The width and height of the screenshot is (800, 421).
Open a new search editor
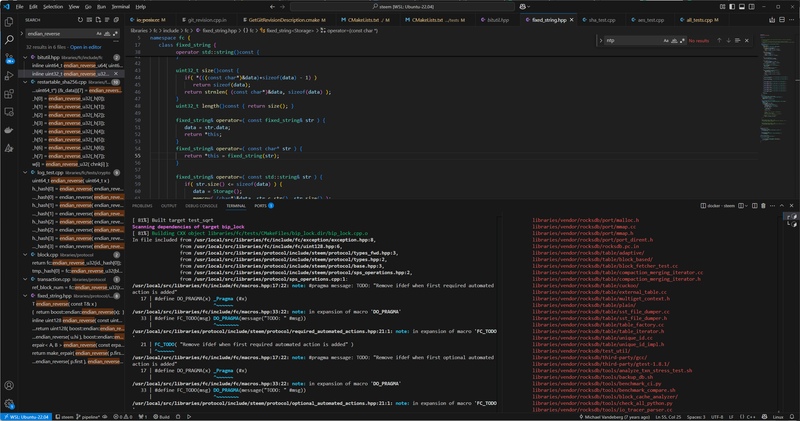(x=98, y=20)
